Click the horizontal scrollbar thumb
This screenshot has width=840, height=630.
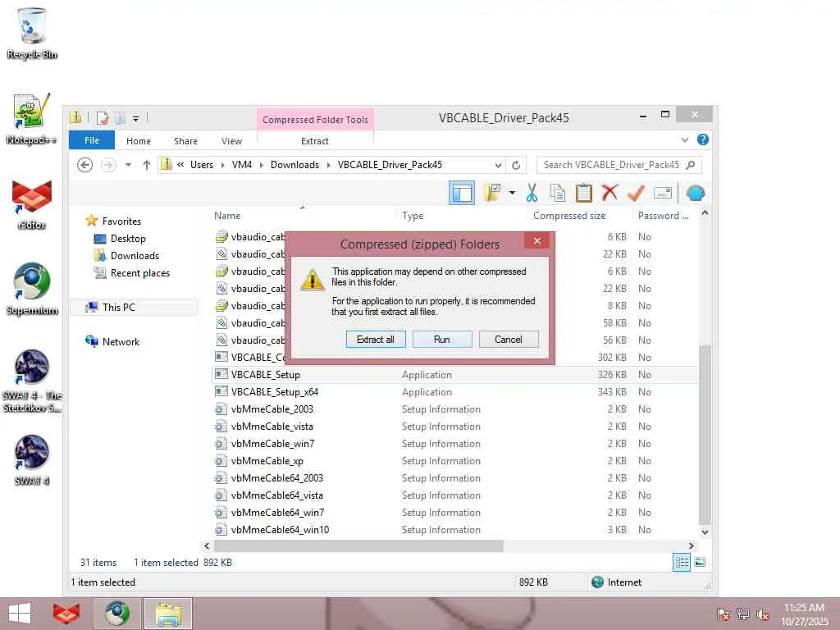tap(358, 546)
